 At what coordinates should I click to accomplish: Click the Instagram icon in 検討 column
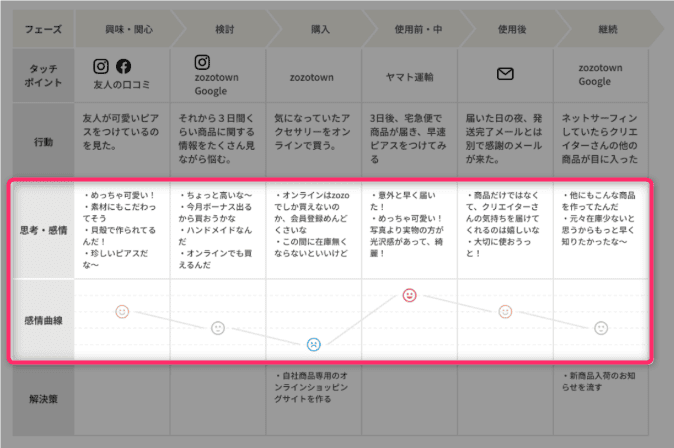click(x=202, y=62)
